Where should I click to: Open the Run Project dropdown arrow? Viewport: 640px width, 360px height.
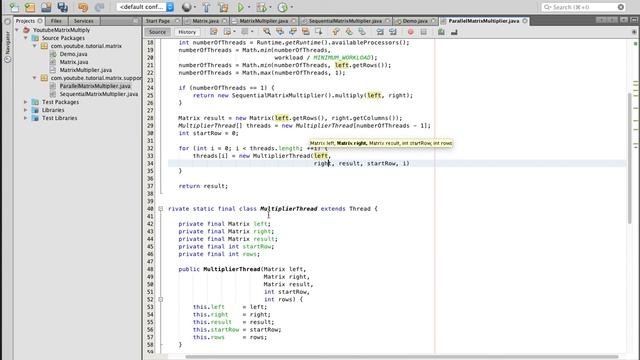(249, 7)
